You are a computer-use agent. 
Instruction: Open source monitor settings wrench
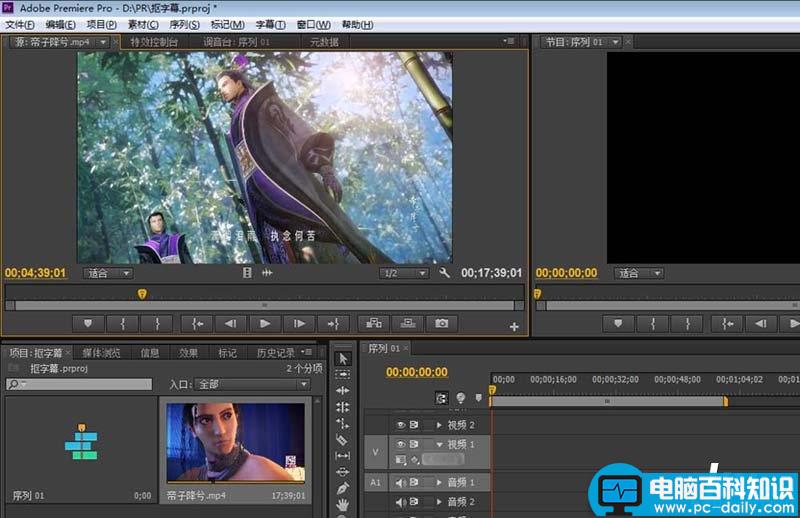445,273
